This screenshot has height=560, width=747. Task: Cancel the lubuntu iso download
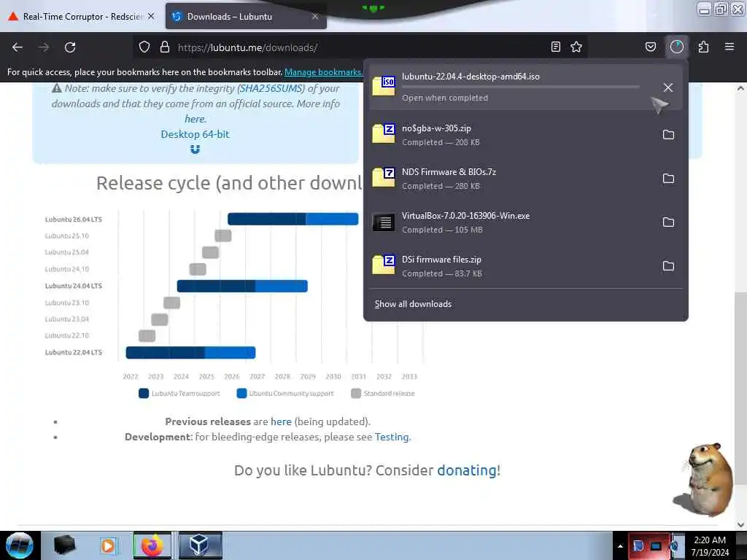point(668,87)
